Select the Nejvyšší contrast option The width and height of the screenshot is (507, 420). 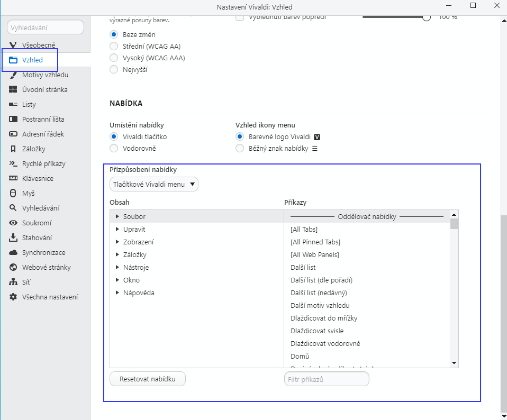click(x=114, y=69)
